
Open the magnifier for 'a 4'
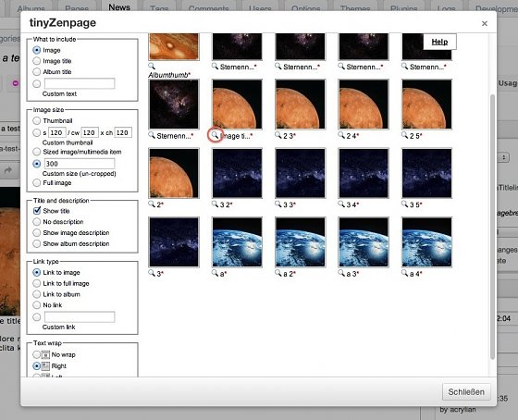point(405,273)
